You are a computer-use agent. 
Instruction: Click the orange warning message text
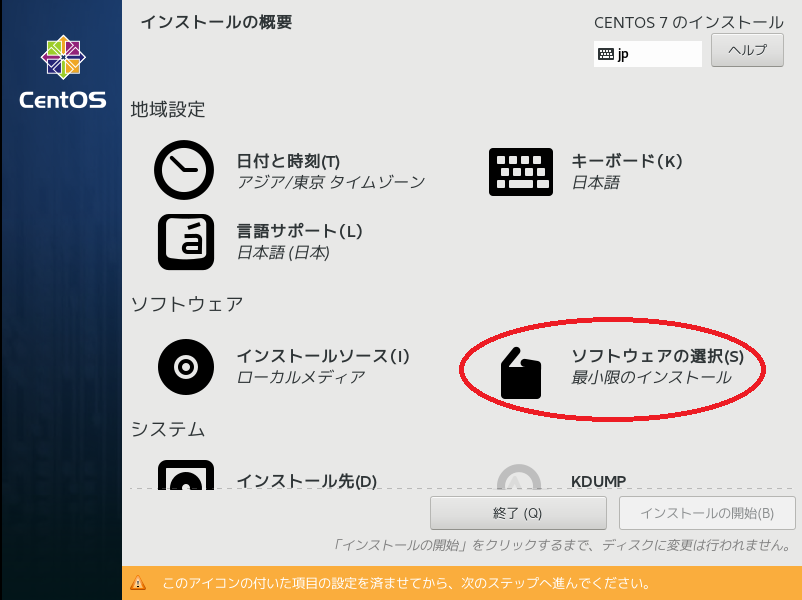coord(407,583)
